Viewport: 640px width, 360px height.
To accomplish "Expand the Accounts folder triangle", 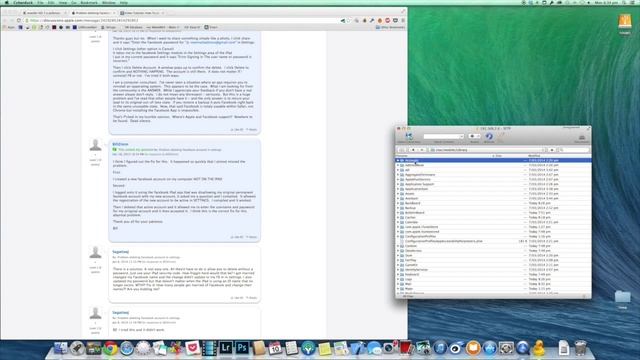I will [x=398, y=160].
